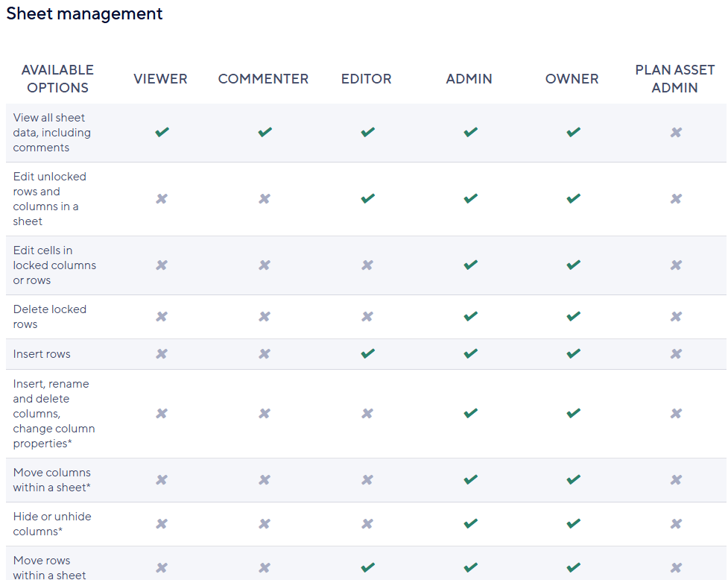The height and width of the screenshot is (580, 728).
Task: Select the VIEWER column header
Action: point(161,79)
